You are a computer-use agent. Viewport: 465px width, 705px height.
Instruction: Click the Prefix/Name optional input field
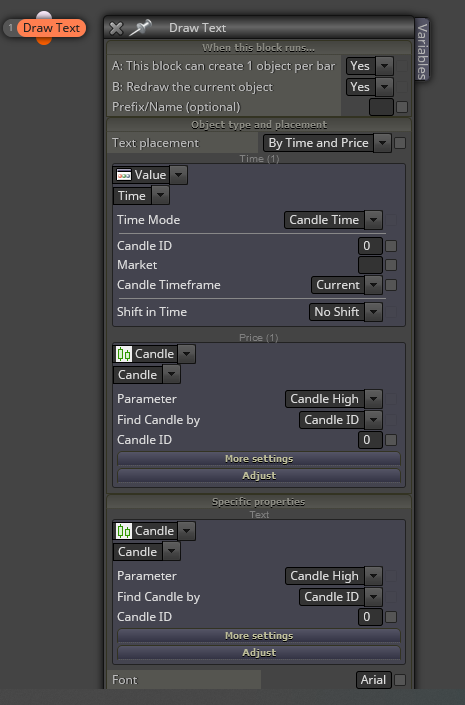point(381,107)
